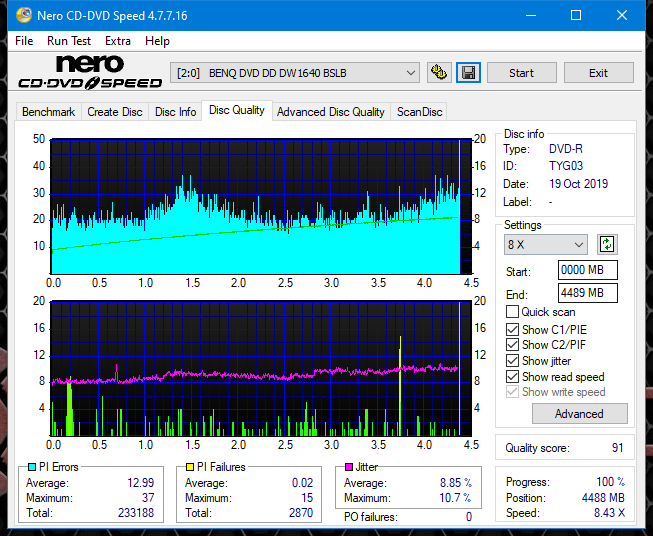Open the File menu
This screenshot has width=653, height=536.
pos(24,41)
